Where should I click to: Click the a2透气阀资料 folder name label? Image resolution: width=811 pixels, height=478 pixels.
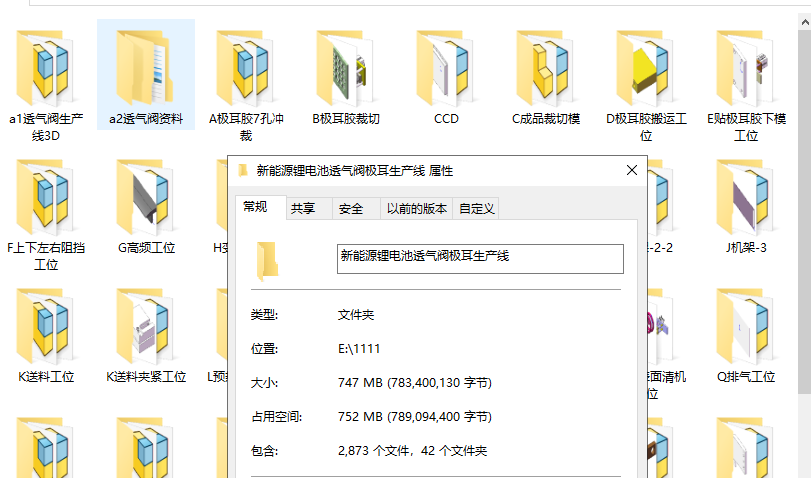point(146,119)
